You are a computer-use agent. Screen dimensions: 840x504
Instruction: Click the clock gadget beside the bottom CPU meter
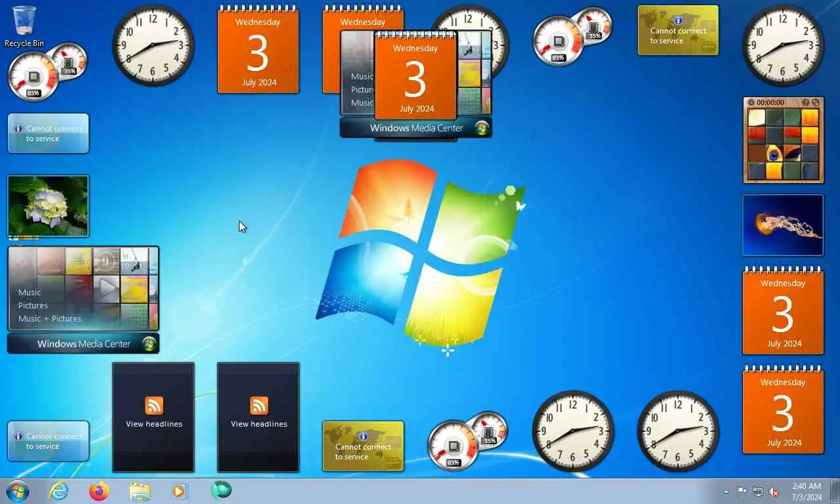click(x=573, y=431)
